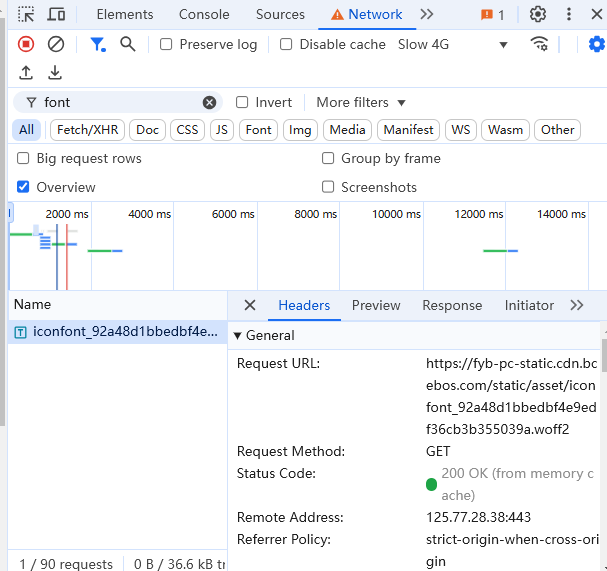Viewport: 607px width, 571px height.
Task: Filter by Media requests
Action: (x=347, y=130)
